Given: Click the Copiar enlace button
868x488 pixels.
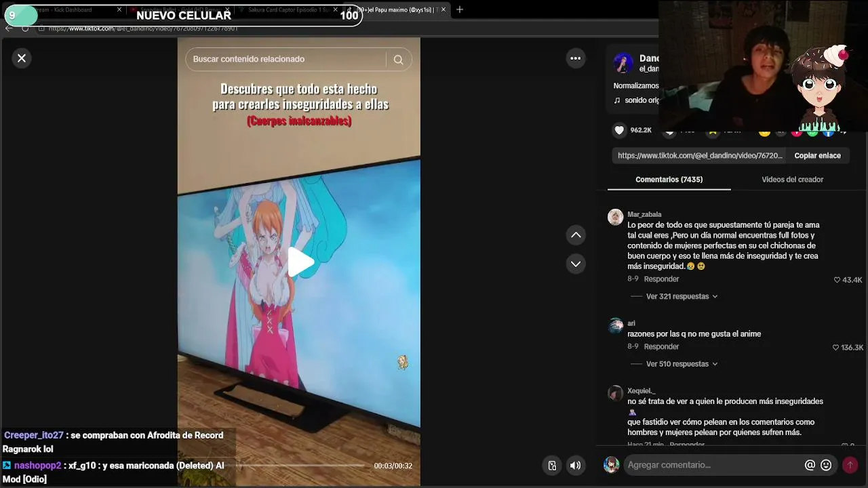Looking at the screenshot, I should tap(817, 156).
